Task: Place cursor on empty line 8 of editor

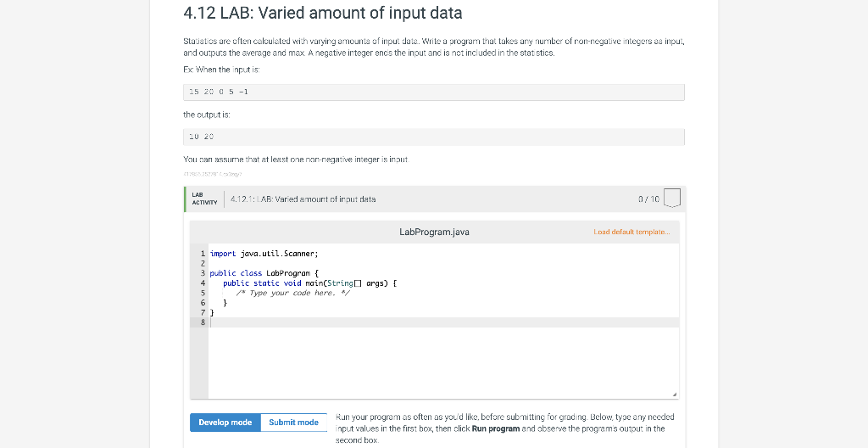Action: coord(424,322)
